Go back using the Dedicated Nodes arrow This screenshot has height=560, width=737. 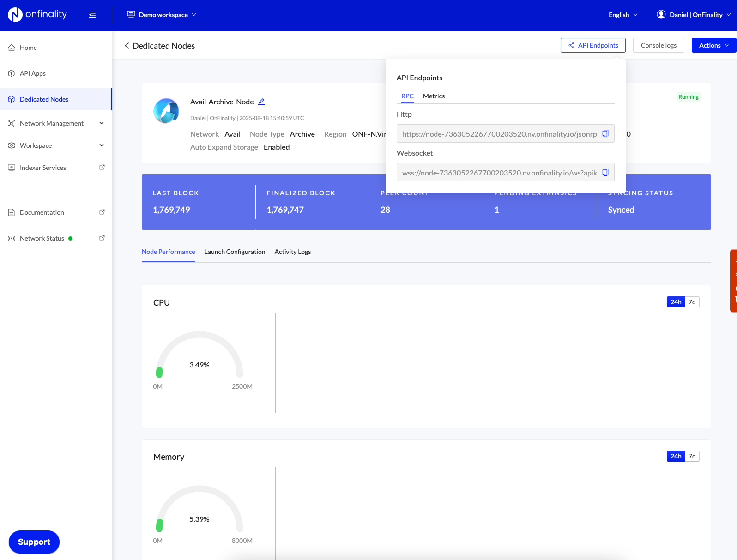click(x=127, y=46)
